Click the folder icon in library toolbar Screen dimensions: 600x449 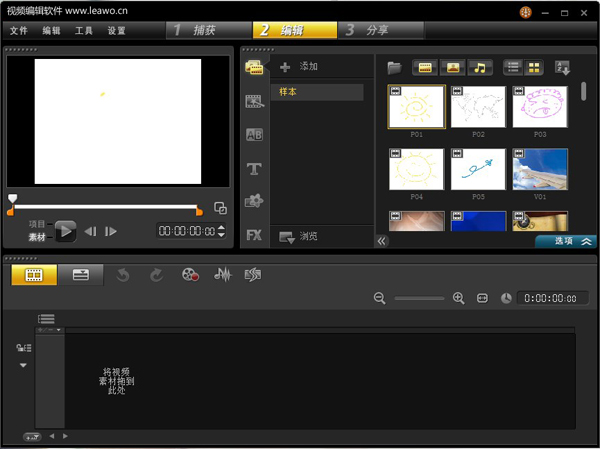tap(394, 68)
